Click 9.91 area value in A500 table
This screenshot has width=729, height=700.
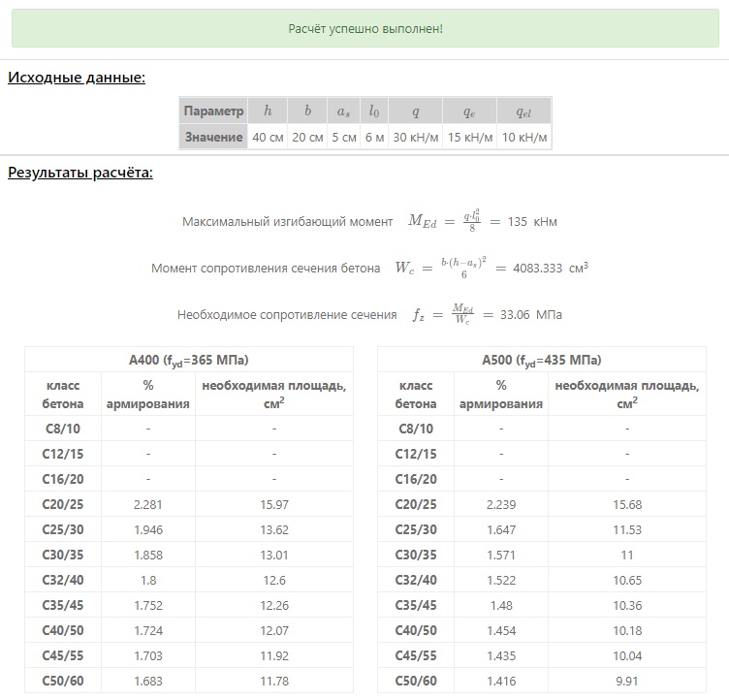point(626,682)
